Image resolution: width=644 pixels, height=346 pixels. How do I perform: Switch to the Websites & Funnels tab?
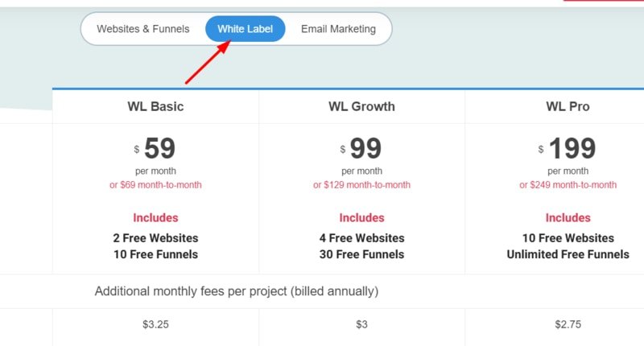[143, 29]
